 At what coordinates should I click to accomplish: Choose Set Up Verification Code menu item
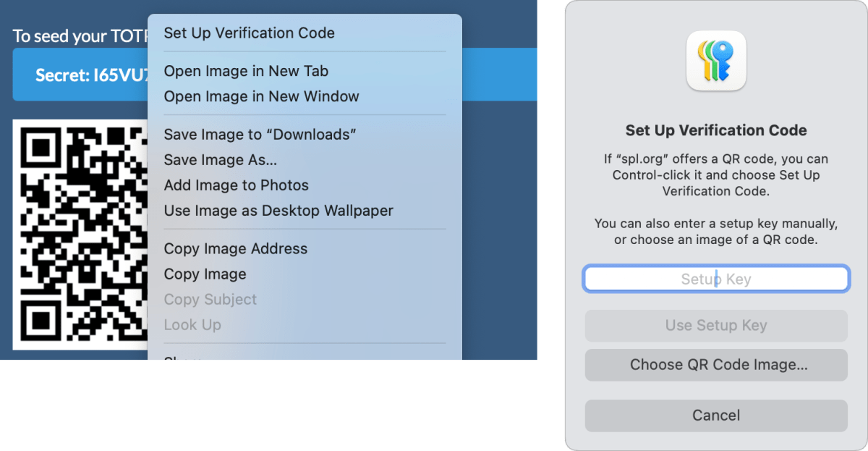point(249,33)
